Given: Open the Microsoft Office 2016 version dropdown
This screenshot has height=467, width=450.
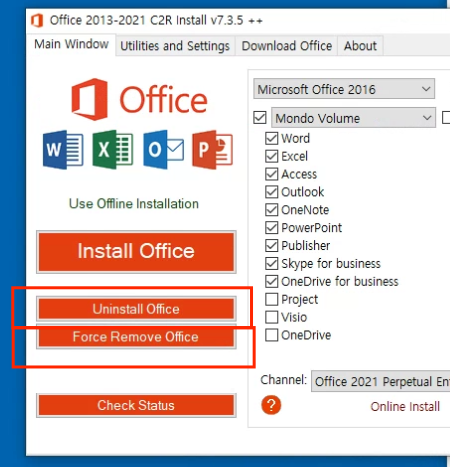Looking at the screenshot, I should (344, 89).
